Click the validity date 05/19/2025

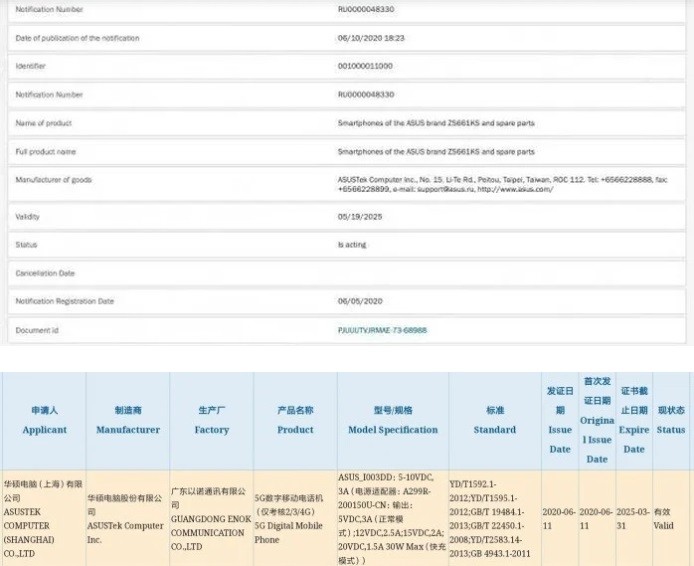[360, 217]
